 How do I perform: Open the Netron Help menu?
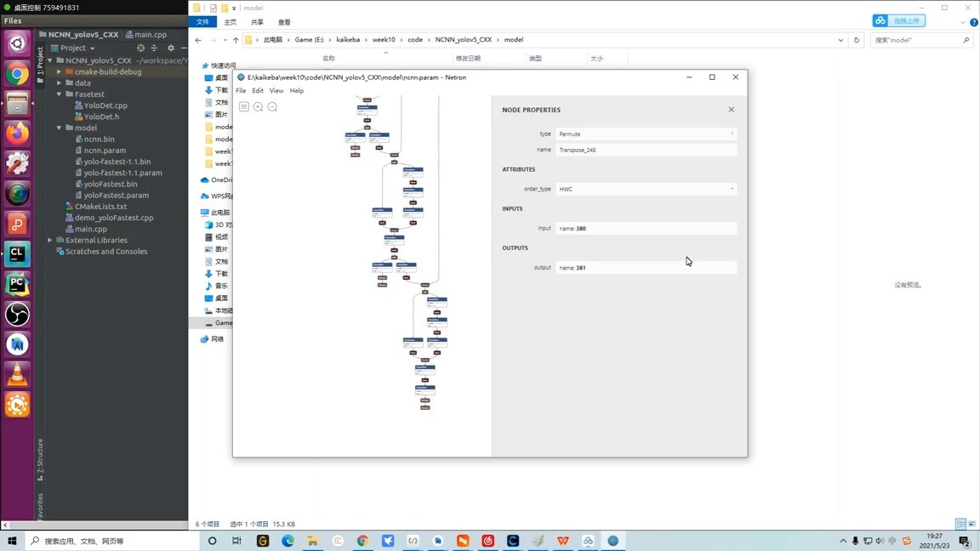pos(297,91)
